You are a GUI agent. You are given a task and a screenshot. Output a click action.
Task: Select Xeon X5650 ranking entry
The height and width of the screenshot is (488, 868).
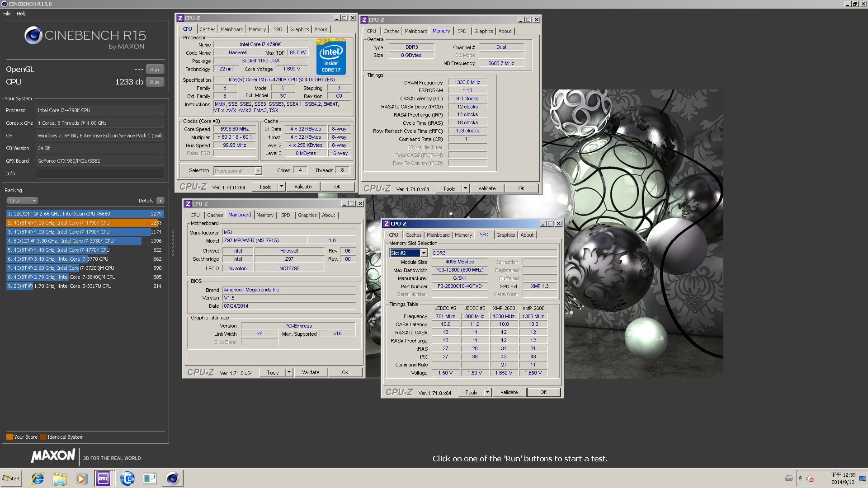pos(85,214)
